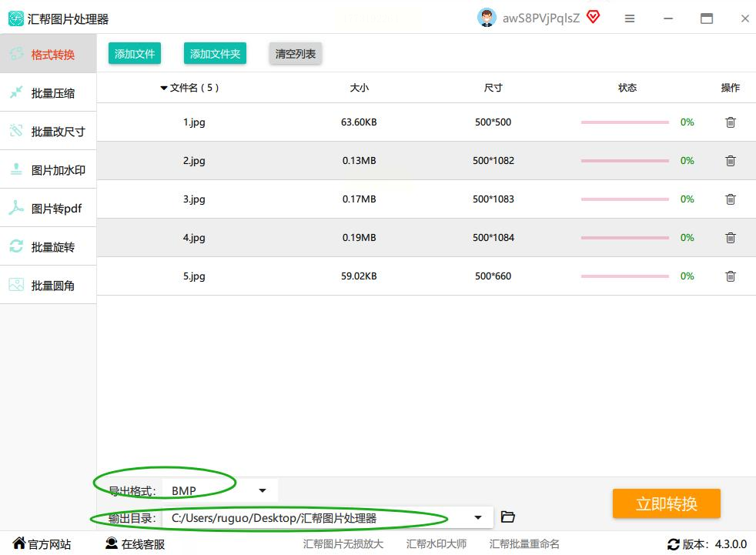This screenshot has height=555, width=756.
Task: Select the 批量旋转 tab
Action: pos(49,246)
